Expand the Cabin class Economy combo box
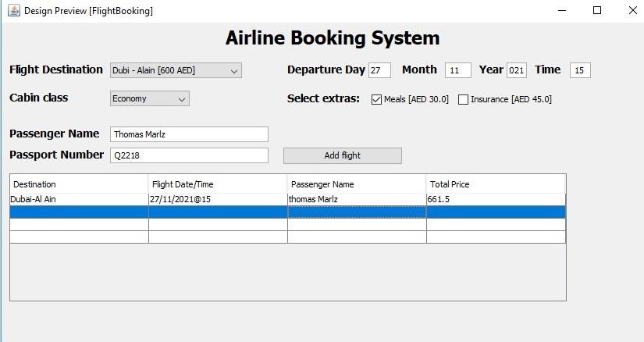644x342 pixels. [150, 98]
